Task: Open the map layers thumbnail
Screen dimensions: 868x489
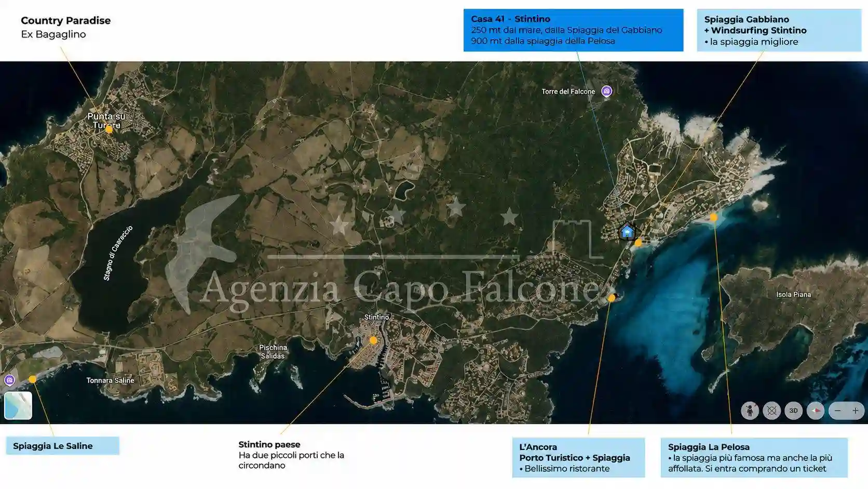Action: coord(18,405)
